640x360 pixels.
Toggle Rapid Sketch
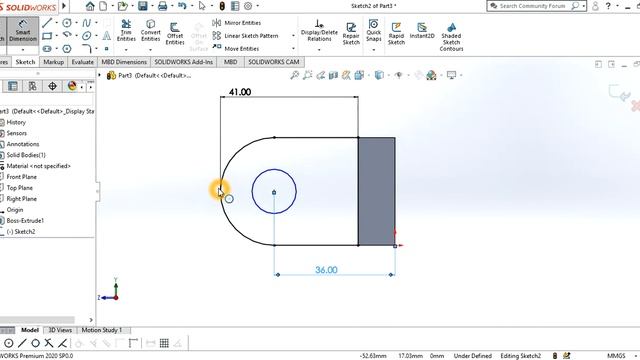[396, 33]
